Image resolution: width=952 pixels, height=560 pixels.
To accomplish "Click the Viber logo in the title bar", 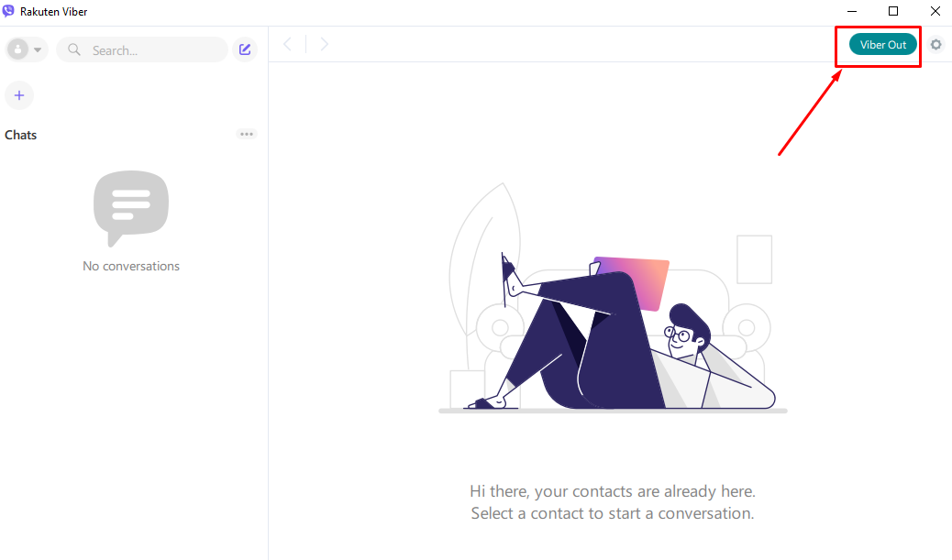I will 10,11.
